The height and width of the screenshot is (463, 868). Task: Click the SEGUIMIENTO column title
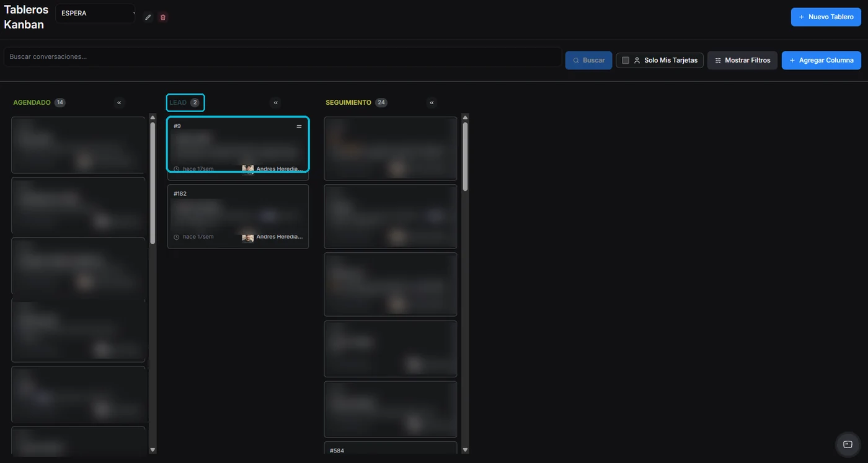click(348, 102)
